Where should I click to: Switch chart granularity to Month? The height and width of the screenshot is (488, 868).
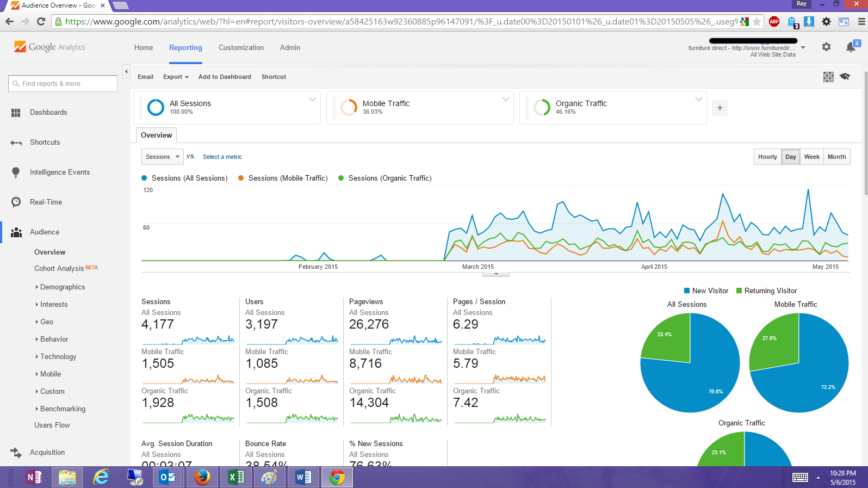pos(836,157)
